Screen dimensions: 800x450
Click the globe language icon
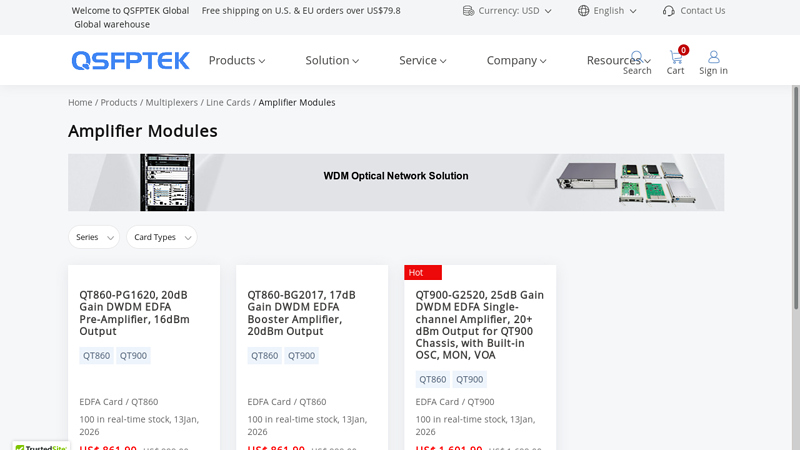click(583, 11)
